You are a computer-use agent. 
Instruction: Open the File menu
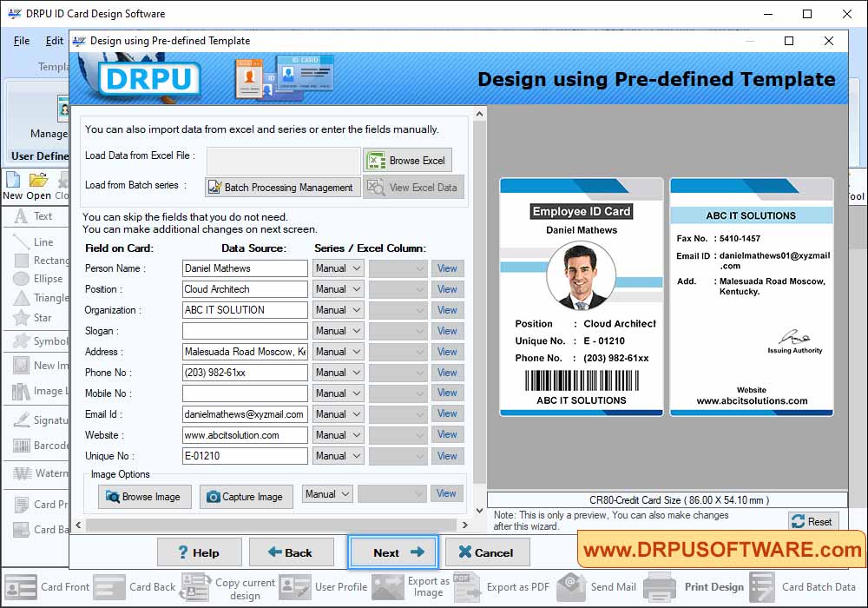(x=22, y=41)
